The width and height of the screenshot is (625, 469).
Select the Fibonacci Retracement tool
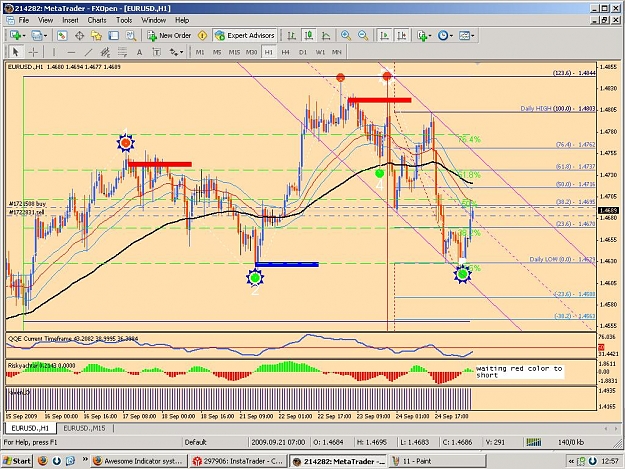click(x=122, y=52)
